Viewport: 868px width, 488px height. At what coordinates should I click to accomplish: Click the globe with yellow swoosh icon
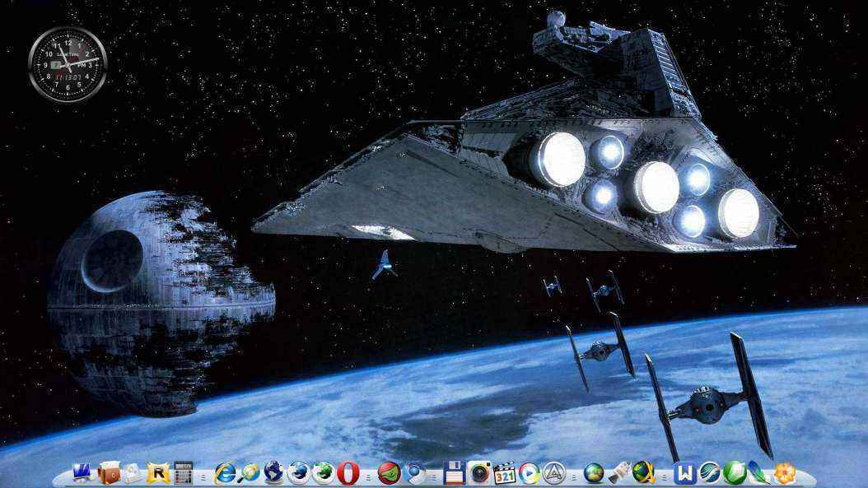[644, 473]
